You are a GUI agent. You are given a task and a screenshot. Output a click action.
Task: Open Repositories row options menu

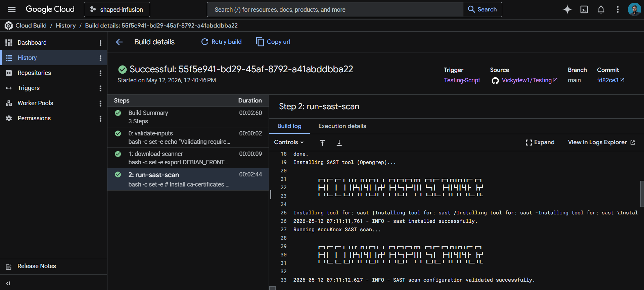point(100,73)
